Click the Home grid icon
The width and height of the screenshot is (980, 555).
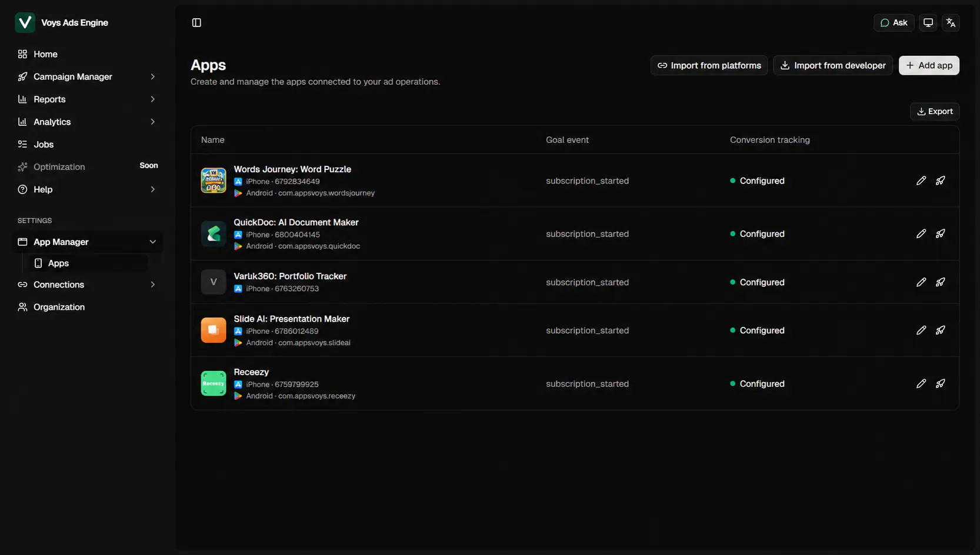point(22,54)
